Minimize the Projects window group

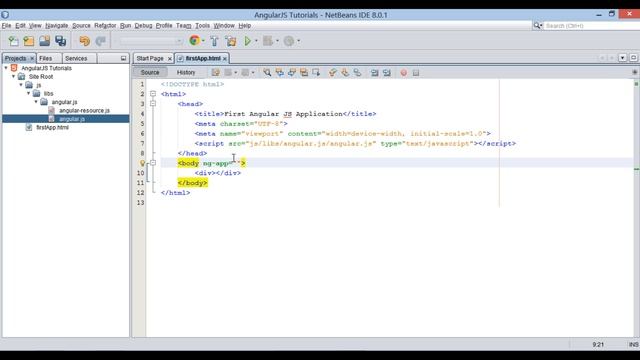(x=123, y=58)
